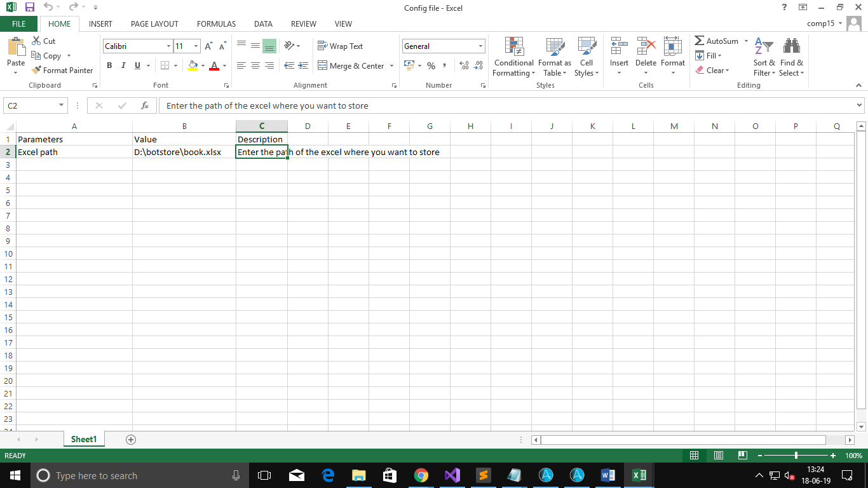The width and height of the screenshot is (868, 488).
Task: Expand the Name Box dropdown for C2
Action: pos(62,105)
